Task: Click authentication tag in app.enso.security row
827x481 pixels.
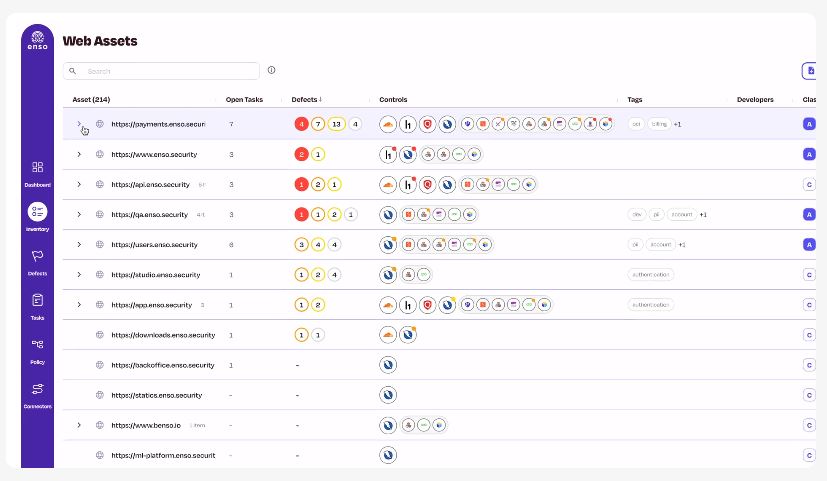Action: click(650, 304)
